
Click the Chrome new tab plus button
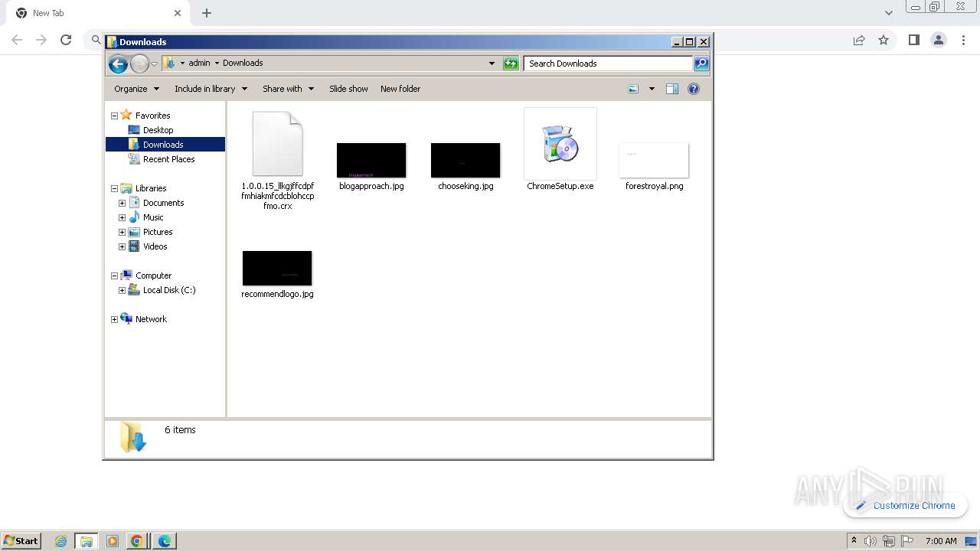[207, 13]
